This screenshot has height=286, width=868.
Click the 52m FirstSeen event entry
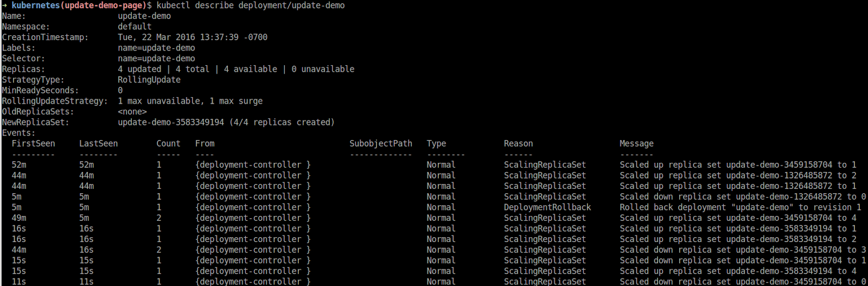[19, 165]
